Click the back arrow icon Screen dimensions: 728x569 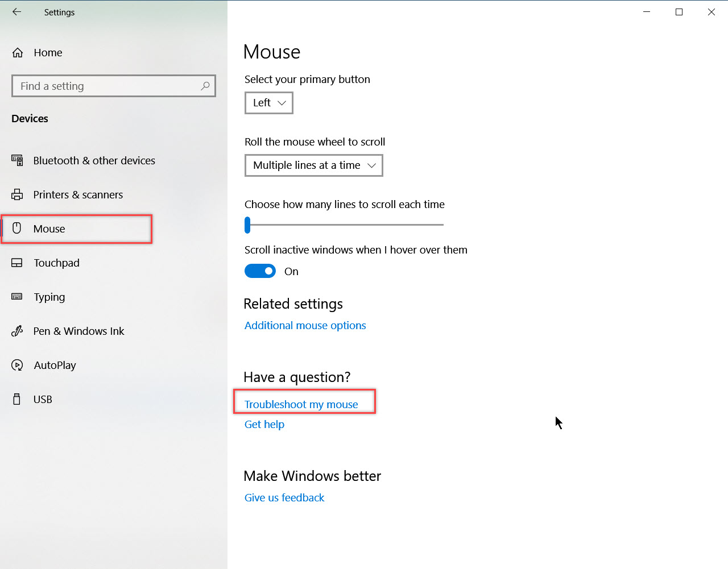(x=17, y=12)
